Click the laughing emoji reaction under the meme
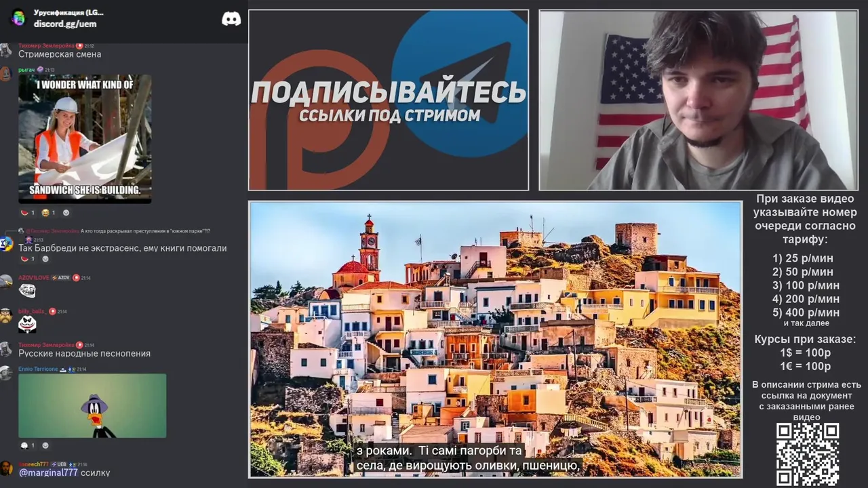This screenshot has width=868, height=488. [x=48, y=213]
